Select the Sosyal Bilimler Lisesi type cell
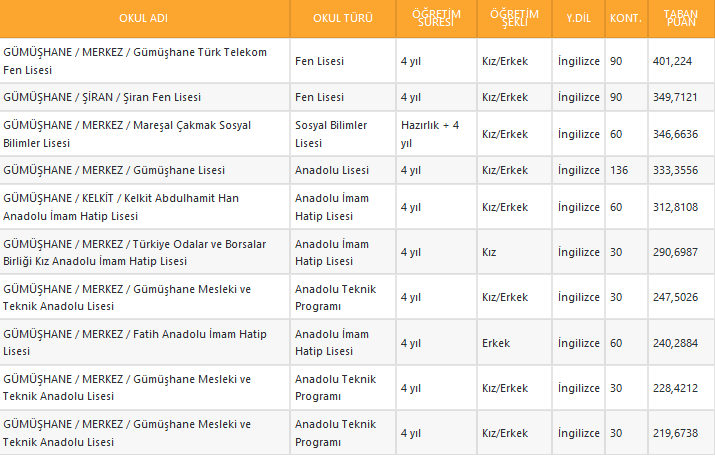The height and width of the screenshot is (457, 715). [x=332, y=134]
